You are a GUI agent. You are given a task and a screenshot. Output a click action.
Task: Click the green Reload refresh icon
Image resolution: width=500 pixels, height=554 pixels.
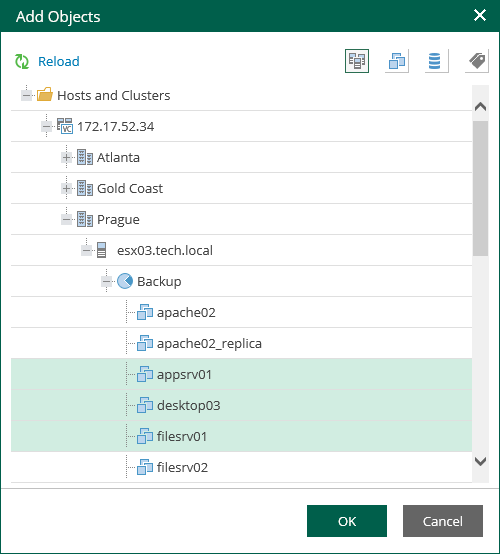(x=22, y=61)
